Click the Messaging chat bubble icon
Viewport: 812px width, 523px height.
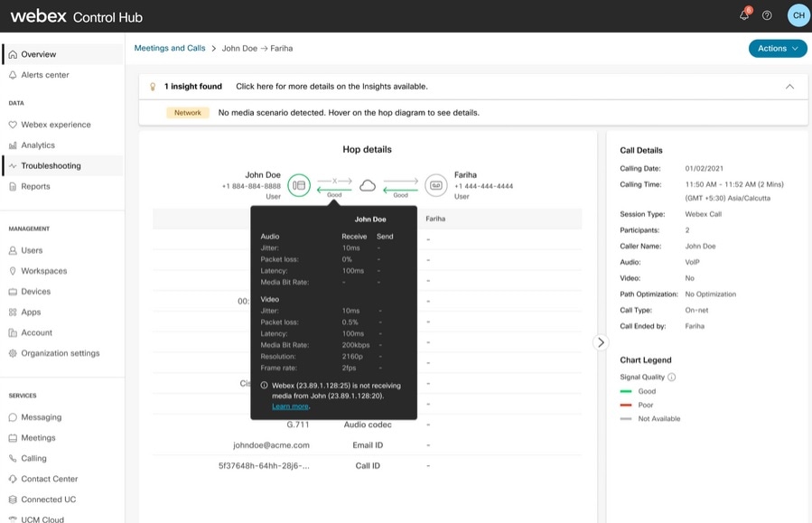coord(13,417)
